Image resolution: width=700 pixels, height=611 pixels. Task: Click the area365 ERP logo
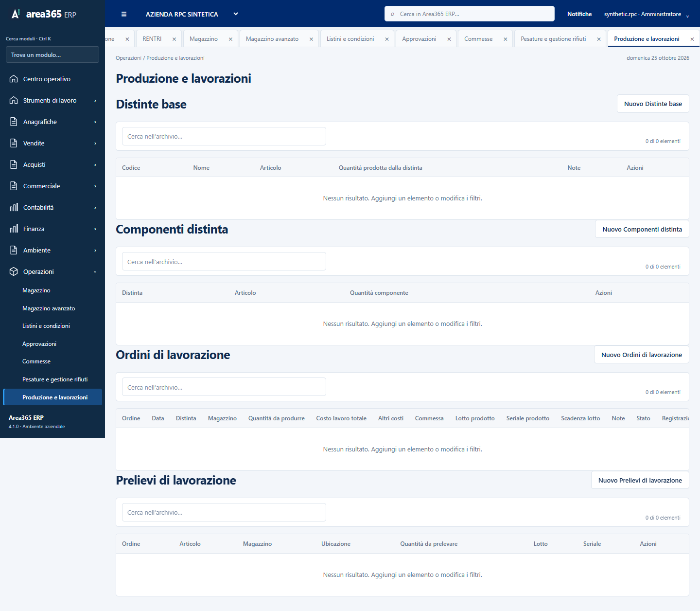coord(44,14)
